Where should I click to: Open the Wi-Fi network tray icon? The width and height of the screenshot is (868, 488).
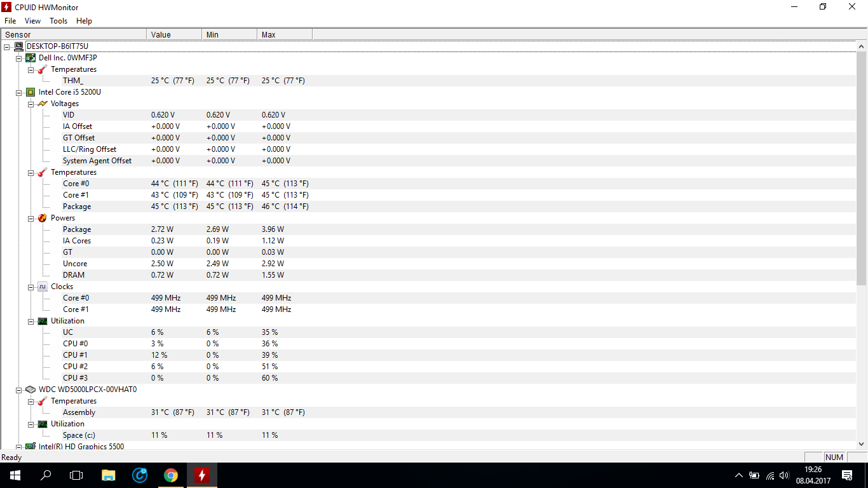770,475
